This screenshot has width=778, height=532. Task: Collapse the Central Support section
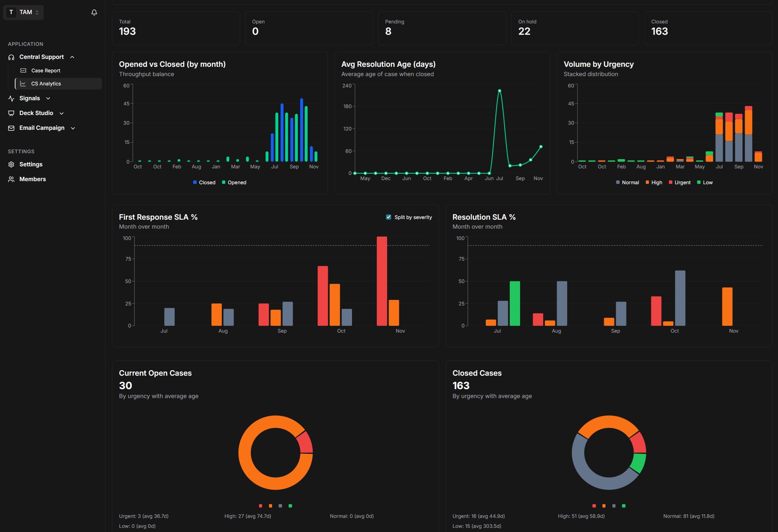coord(72,57)
